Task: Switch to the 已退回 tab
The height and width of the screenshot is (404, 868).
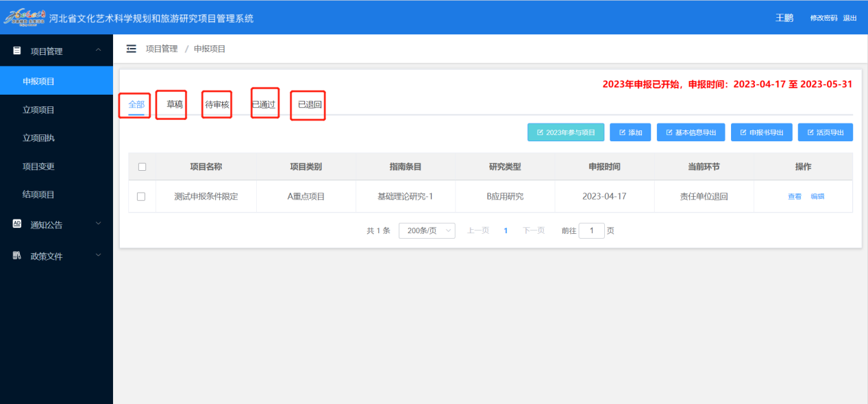Action: click(310, 105)
